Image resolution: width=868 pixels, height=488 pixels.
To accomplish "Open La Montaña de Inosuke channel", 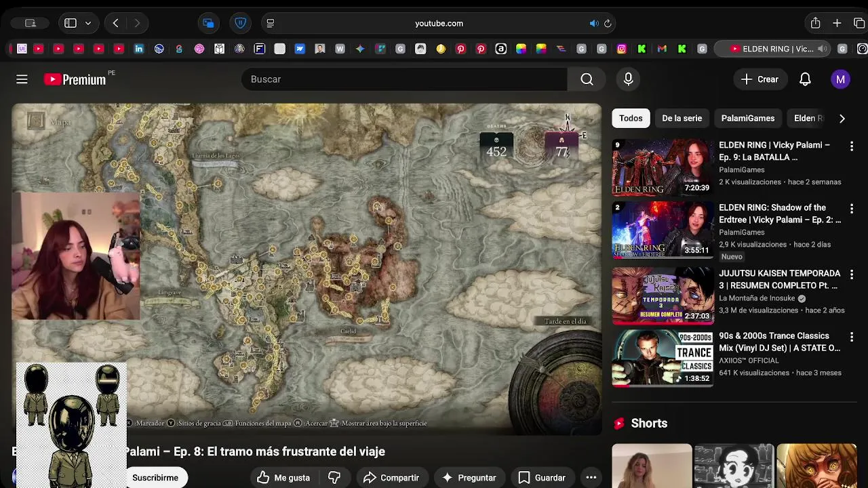I will click(x=758, y=298).
